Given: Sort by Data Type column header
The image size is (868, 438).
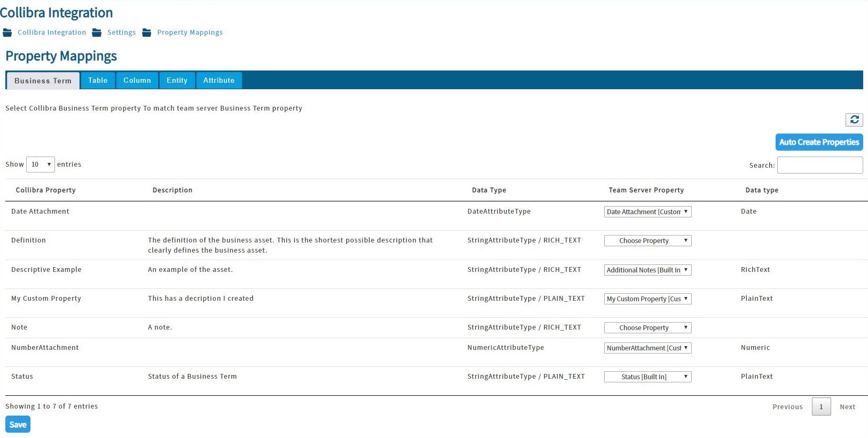Looking at the screenshot, I should point(489,190).
